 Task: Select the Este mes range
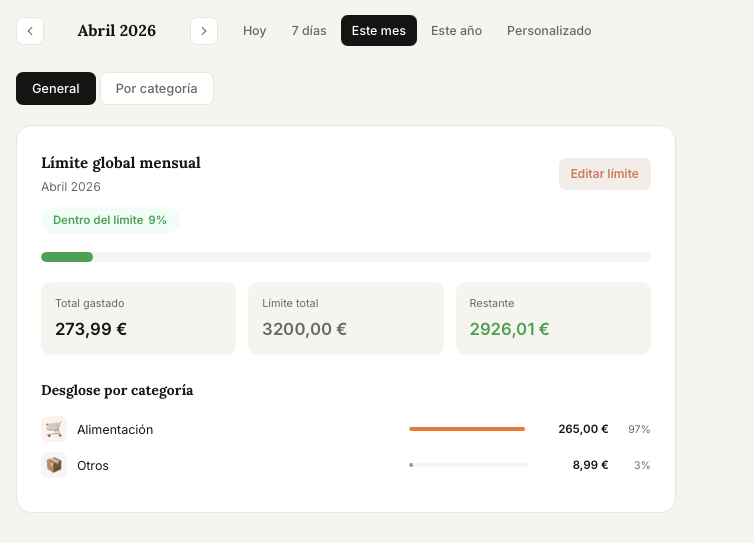coord(378,31)
